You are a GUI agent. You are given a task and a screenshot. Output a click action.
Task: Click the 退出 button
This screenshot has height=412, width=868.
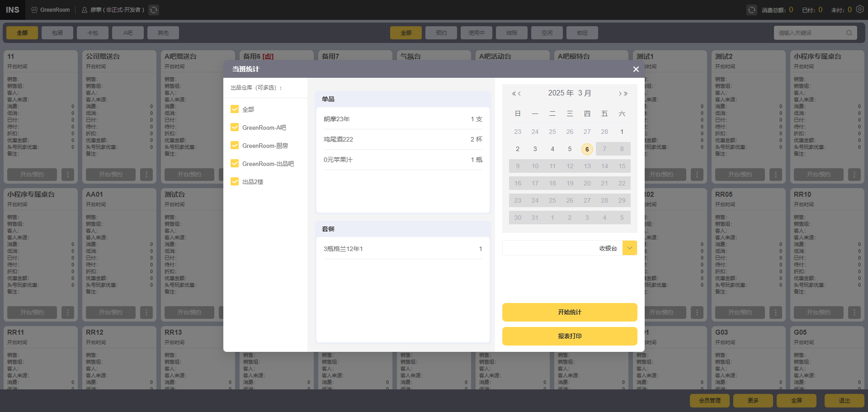(x=844, y=401)
